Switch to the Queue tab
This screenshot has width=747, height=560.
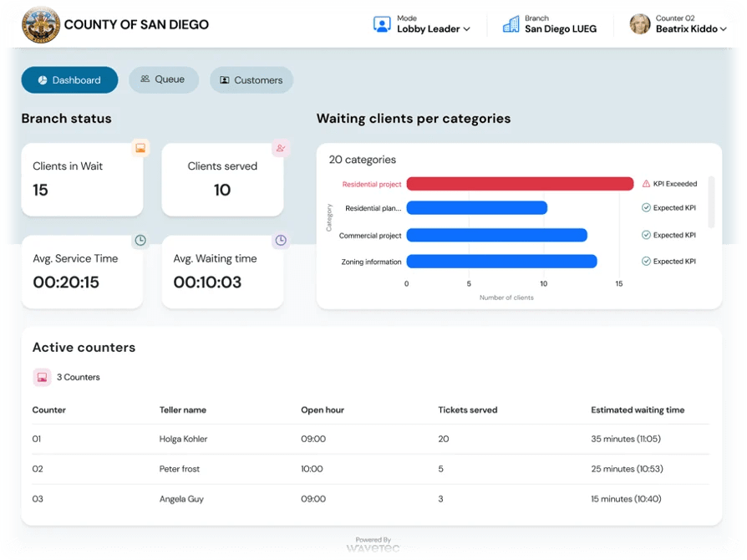click(164, 80)
